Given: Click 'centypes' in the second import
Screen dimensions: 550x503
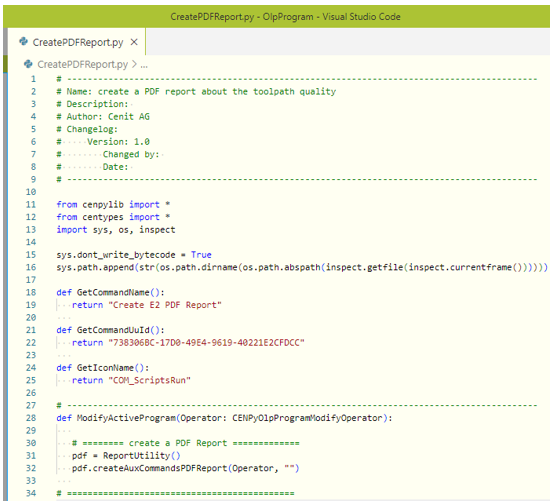Looking at the screenshot, I should pyautogui.click(x=103, y=217).
